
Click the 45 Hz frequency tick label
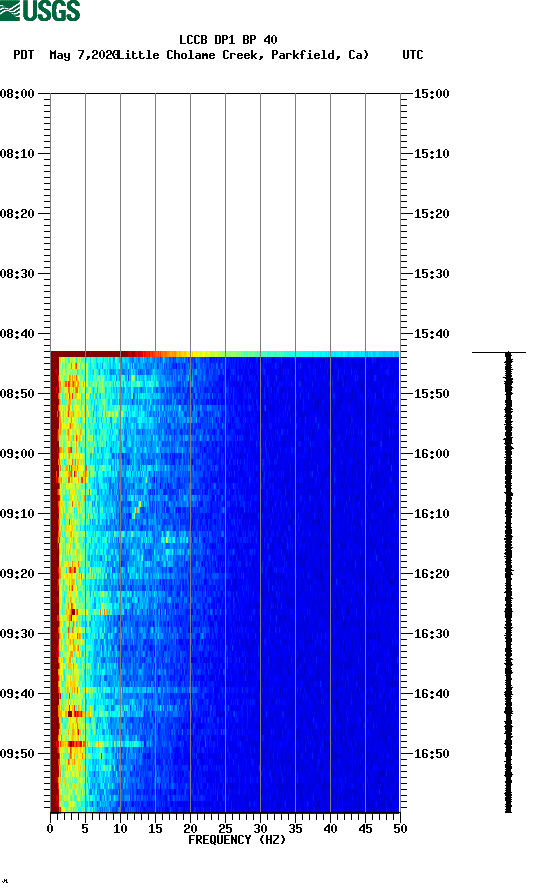tap(365, 828)
